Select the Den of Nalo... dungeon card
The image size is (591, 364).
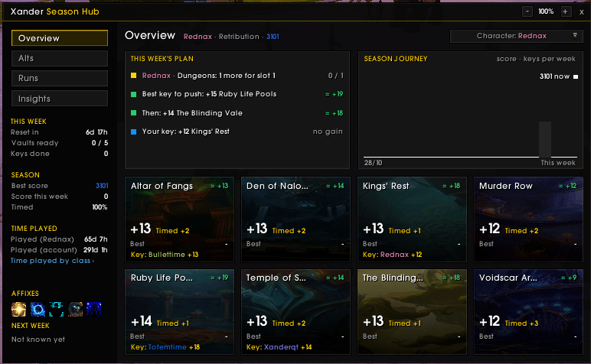coord(295,219)
